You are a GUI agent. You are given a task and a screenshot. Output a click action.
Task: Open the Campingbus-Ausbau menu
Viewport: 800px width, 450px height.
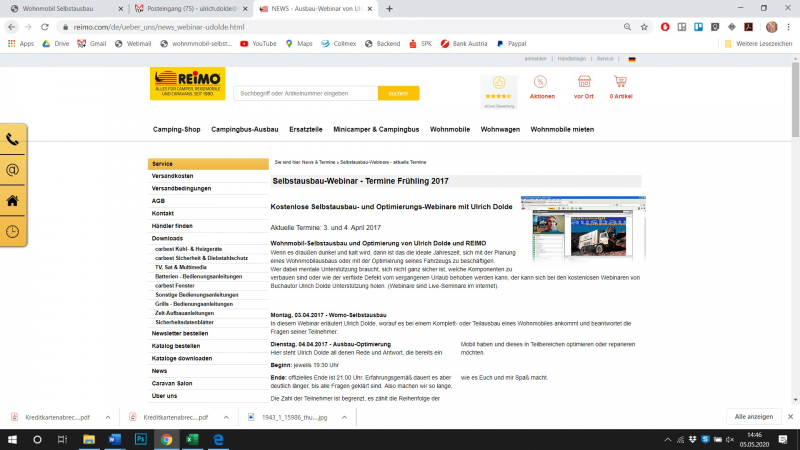[245, 130]
